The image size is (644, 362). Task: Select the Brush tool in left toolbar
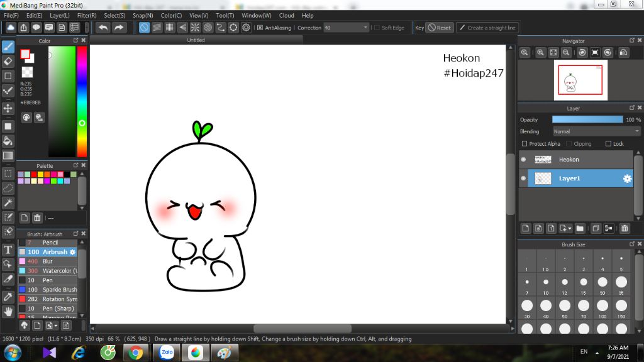8,47
